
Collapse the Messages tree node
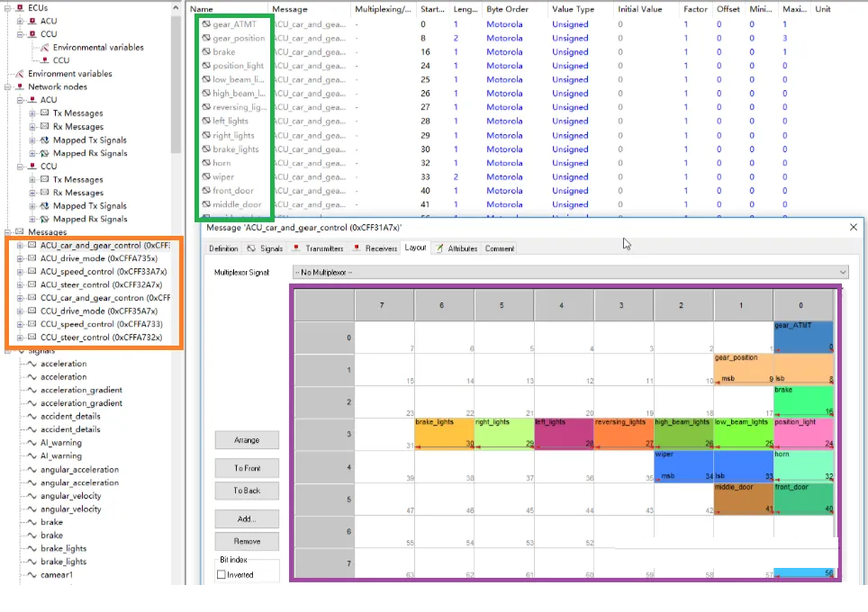8,232
